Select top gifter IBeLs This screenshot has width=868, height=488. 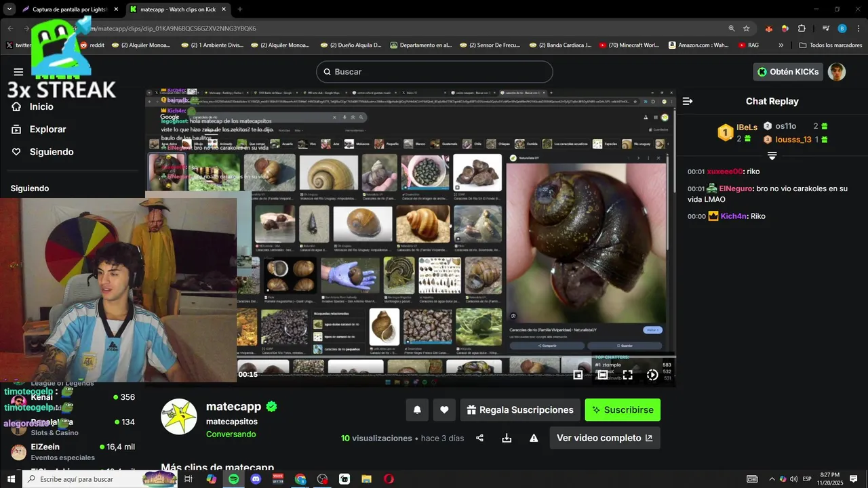click(x=747, y=127)
